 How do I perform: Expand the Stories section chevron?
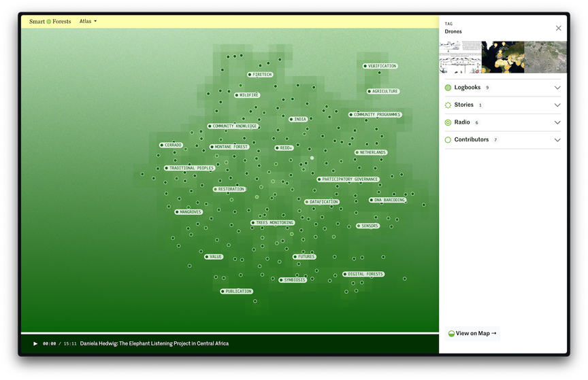(x=557, y=105)
